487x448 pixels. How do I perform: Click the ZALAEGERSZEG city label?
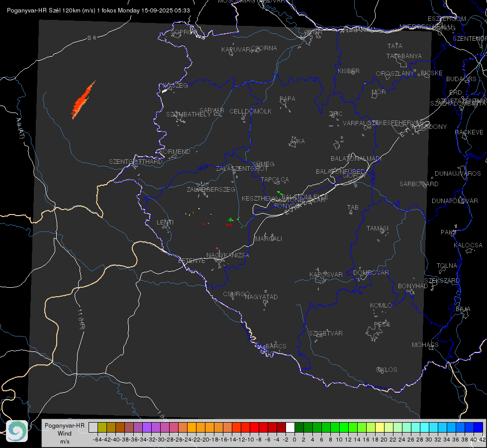pyautogui.click(x=211, y=189)
